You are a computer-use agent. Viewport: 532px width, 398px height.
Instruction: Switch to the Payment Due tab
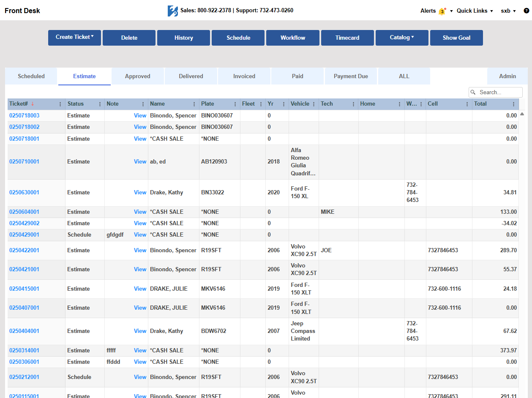(351, 76)
